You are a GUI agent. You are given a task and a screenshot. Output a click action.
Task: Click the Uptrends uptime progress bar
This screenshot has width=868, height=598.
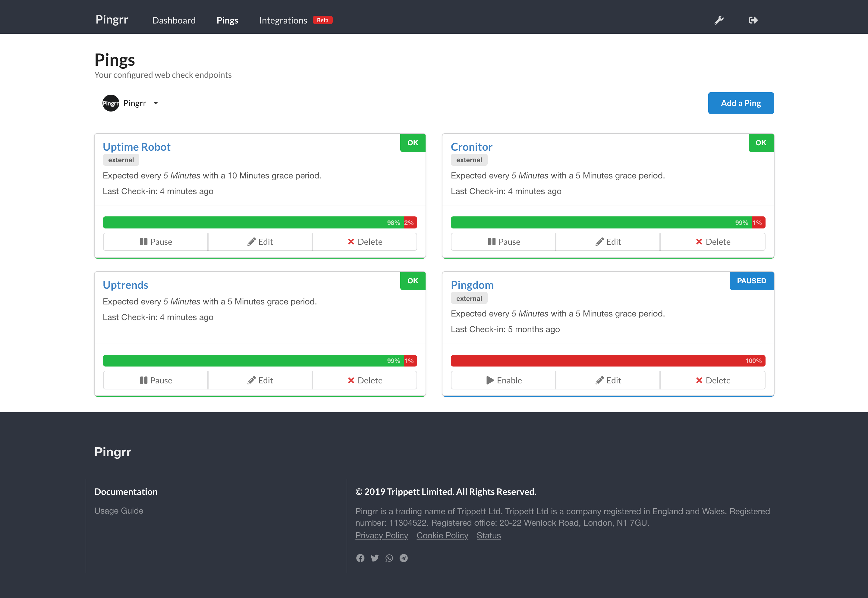tap(259, 360)
